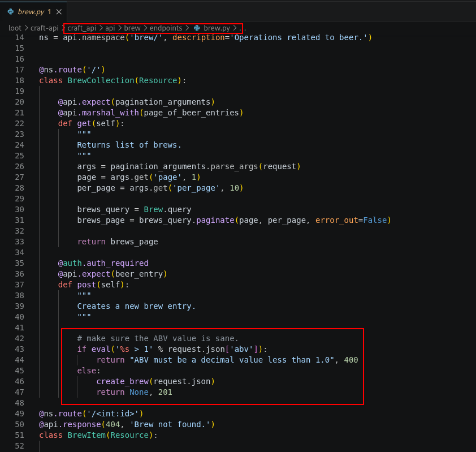Viewport: 476px width, 452px height.
Task: Click line number 18 in the gutter
Action: click(x=19, y=80)
